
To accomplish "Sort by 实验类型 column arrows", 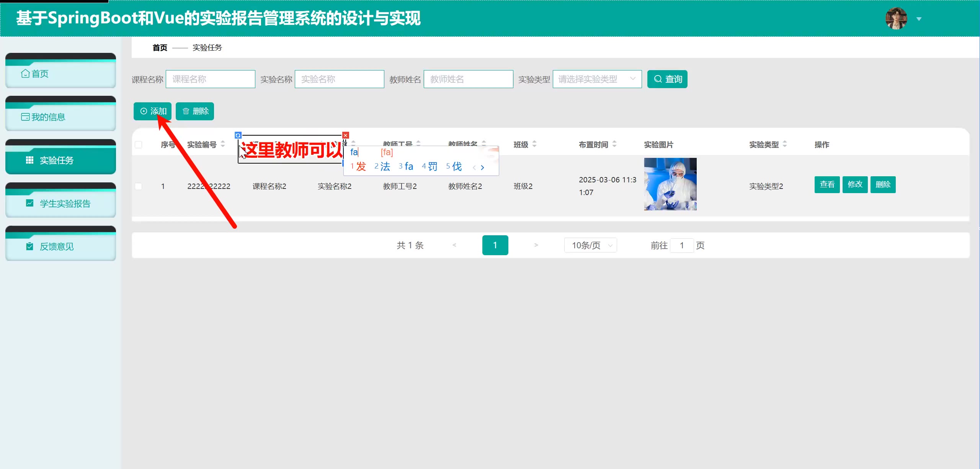I will tap(785, 144).
